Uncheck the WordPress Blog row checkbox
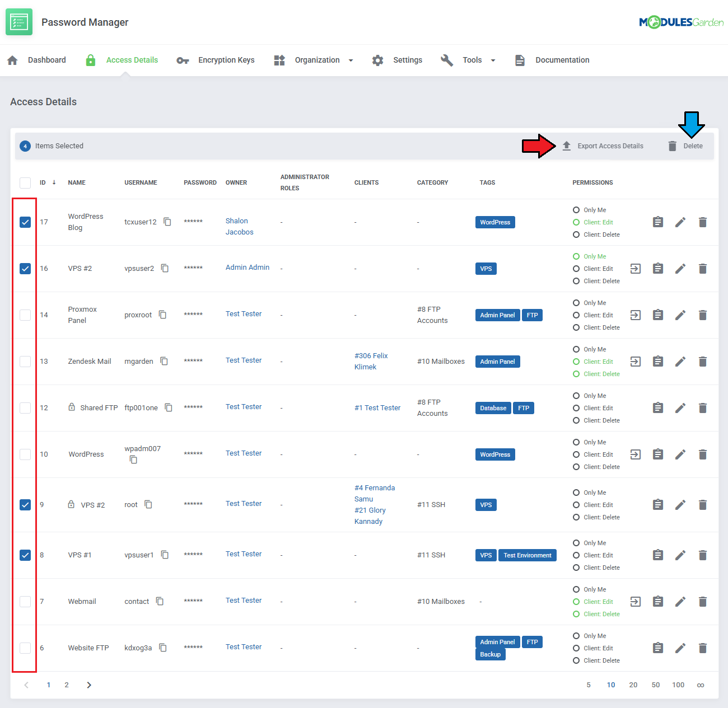Viewport: 728px width, 708px height. pos(25,222)
